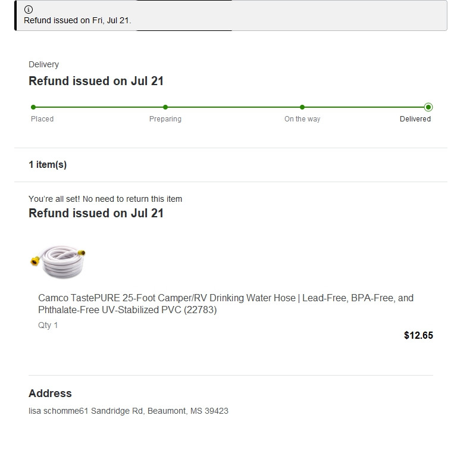Click the Preparing progress dot
This screenshot has height=456, width=476.
165,107
